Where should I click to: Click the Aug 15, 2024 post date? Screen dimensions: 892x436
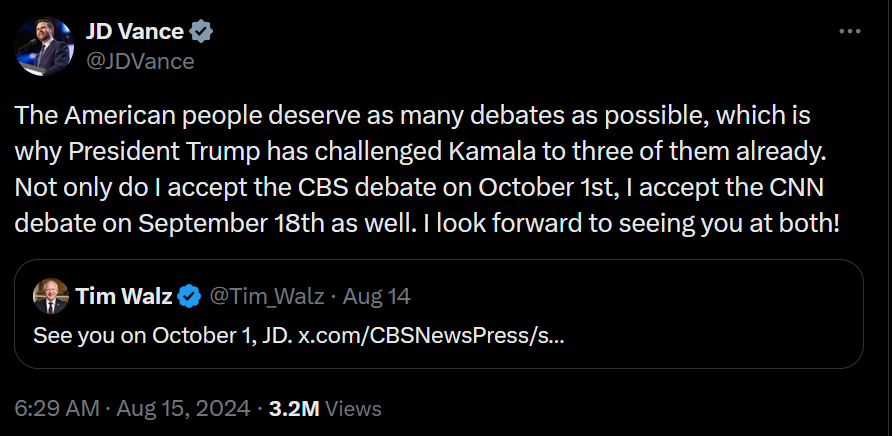186,408
